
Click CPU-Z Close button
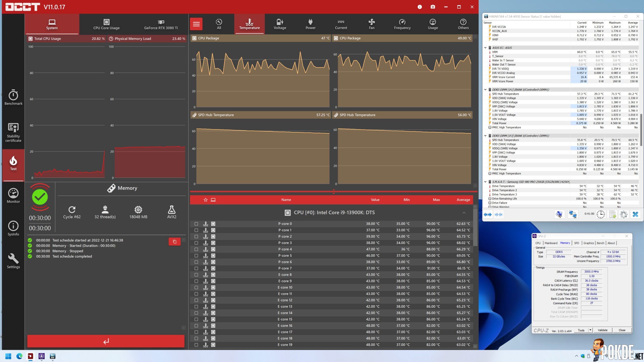click(622, 330)
